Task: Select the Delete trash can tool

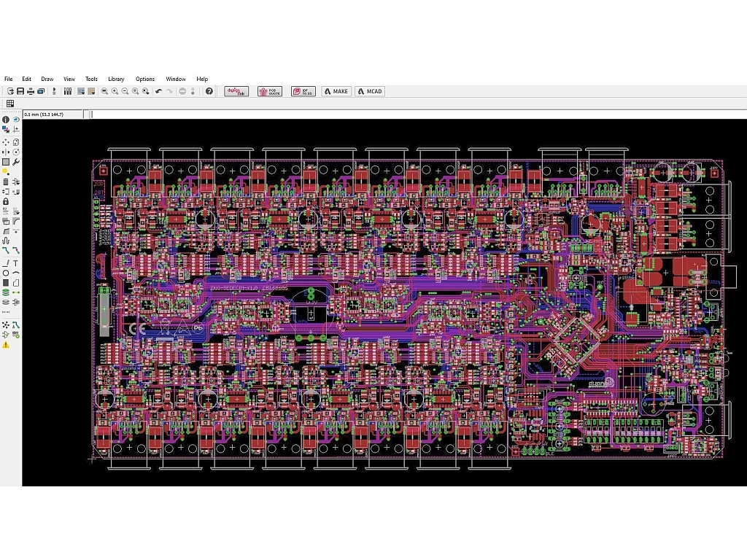Action: (x=6, y=182)
